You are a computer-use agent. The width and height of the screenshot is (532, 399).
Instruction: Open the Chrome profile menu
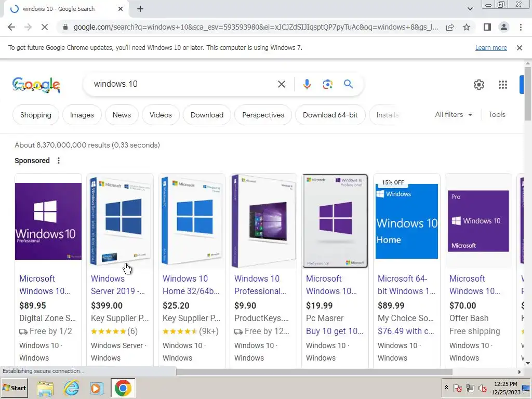click(504, 27)
